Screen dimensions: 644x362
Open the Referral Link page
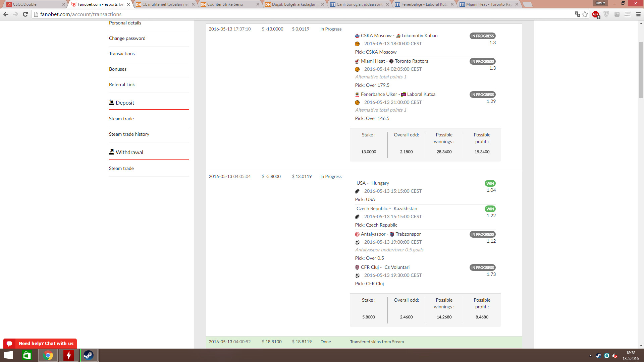pyautogui.click(x=122, y=84)
